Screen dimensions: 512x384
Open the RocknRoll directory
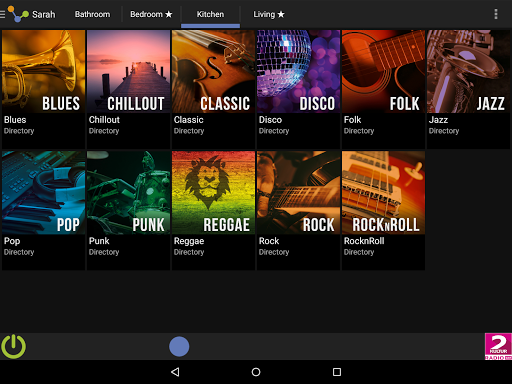(x=383, y=210)
